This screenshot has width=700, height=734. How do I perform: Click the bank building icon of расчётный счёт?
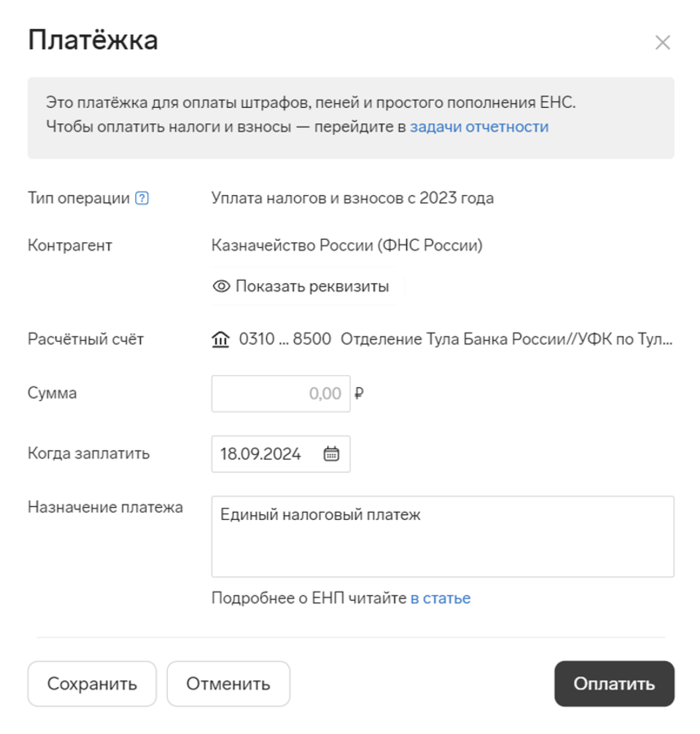[221, 339]
